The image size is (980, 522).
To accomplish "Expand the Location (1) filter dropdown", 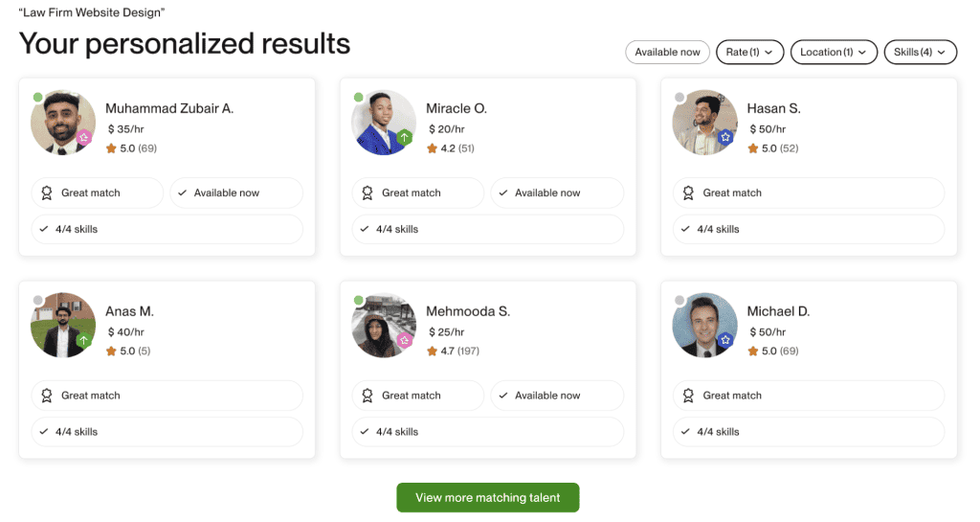I will tap(833, 52).
